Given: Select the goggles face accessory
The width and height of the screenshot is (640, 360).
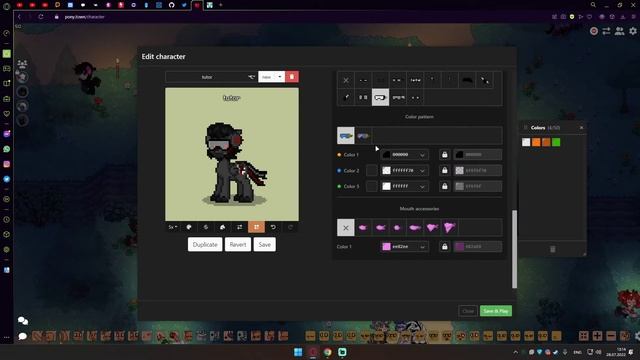Looking at the screenshot, I should click(380, 98).
